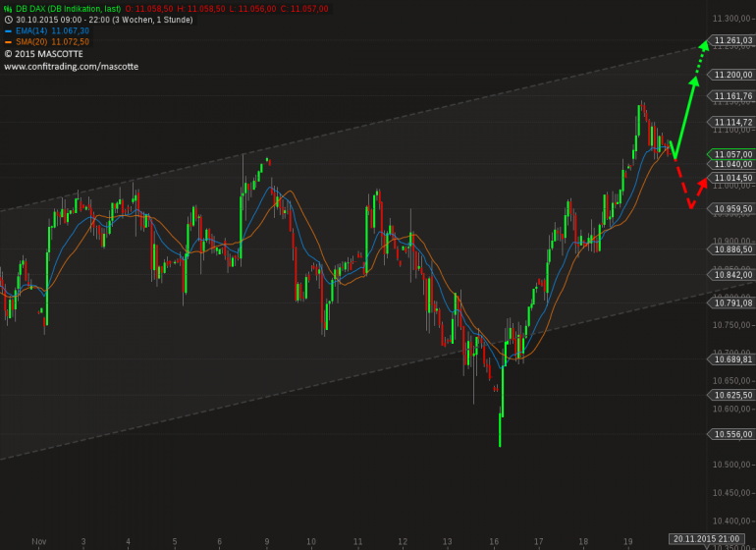Click the open value O: 11.058,50
Image resolution: width=756 pixels, height=550 pixels.
[x=149, y=9]
